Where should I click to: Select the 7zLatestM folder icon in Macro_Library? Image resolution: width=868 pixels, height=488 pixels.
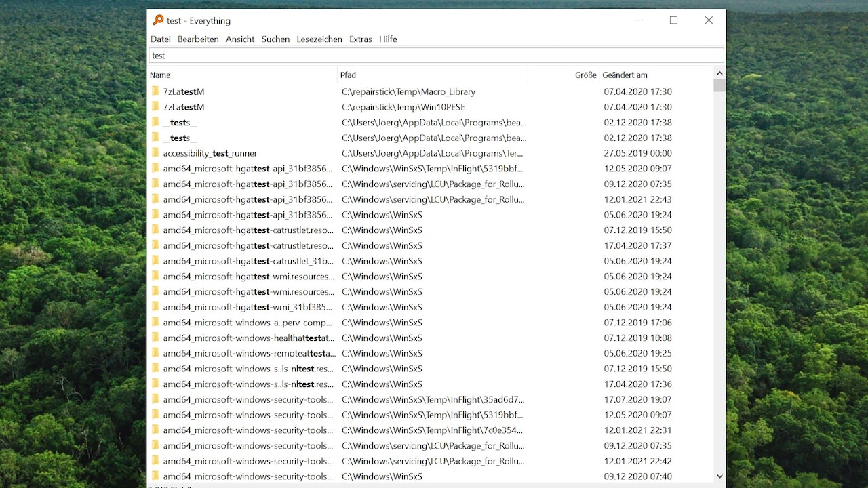155,91
